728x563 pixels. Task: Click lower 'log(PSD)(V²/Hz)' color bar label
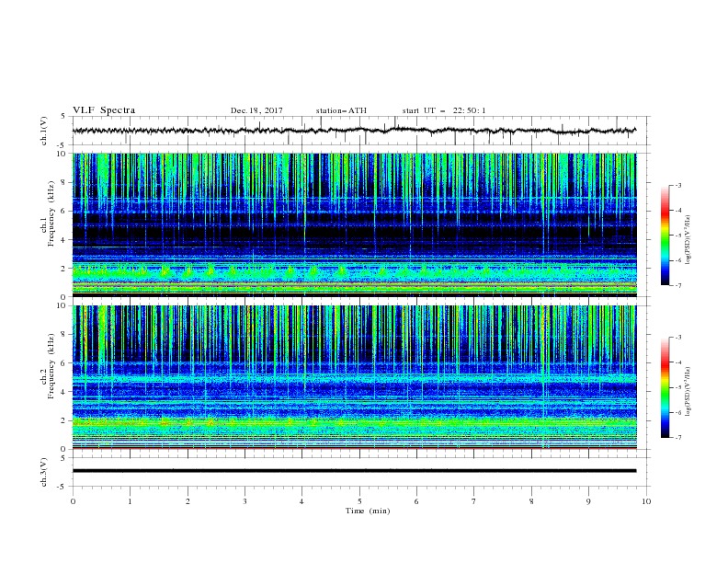[x=688, y=391]
